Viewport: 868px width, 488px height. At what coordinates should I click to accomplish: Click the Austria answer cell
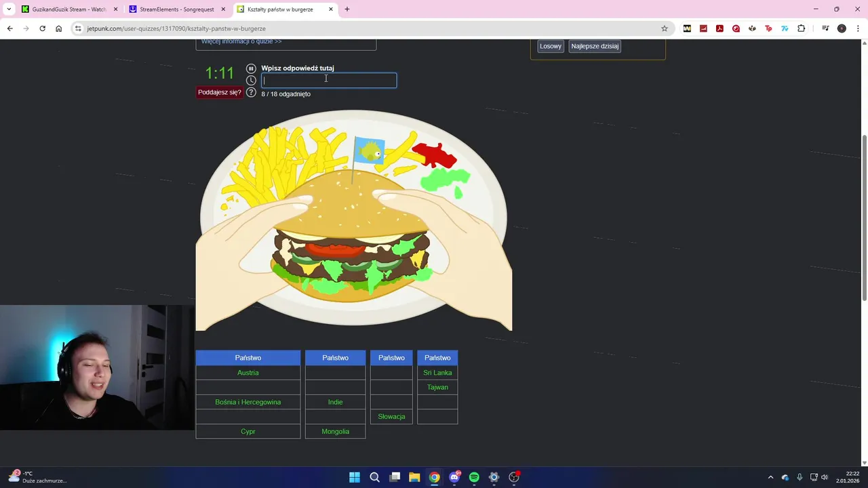pyautogui.click(x=248, y=373)
